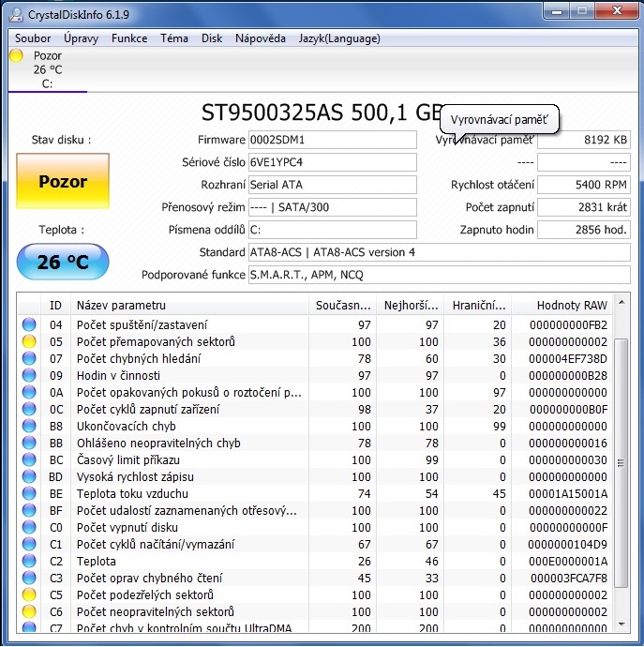The width and height of the screenshot is (644, 647).
Task: Click the CrystalDiskInfo title bar icon
Action: (16, 14)
